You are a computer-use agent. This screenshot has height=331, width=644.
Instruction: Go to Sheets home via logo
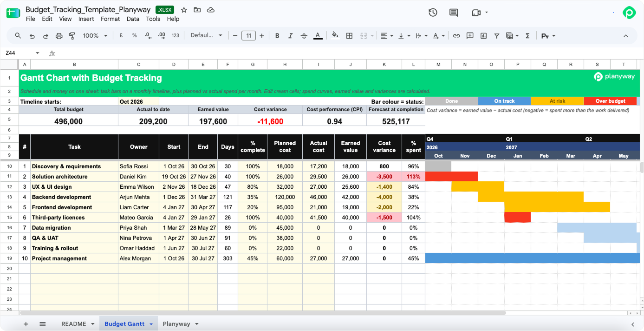(13, 13)
